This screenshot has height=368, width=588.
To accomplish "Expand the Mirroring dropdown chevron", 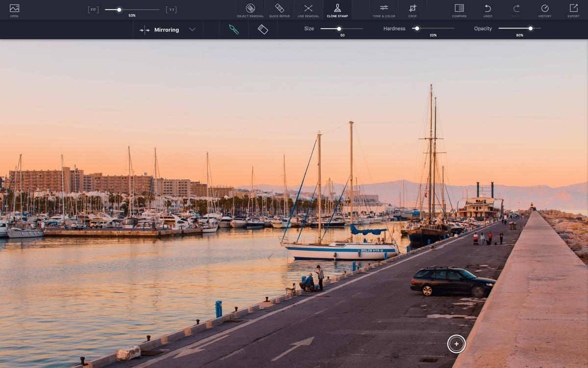I will coord(192,29).
